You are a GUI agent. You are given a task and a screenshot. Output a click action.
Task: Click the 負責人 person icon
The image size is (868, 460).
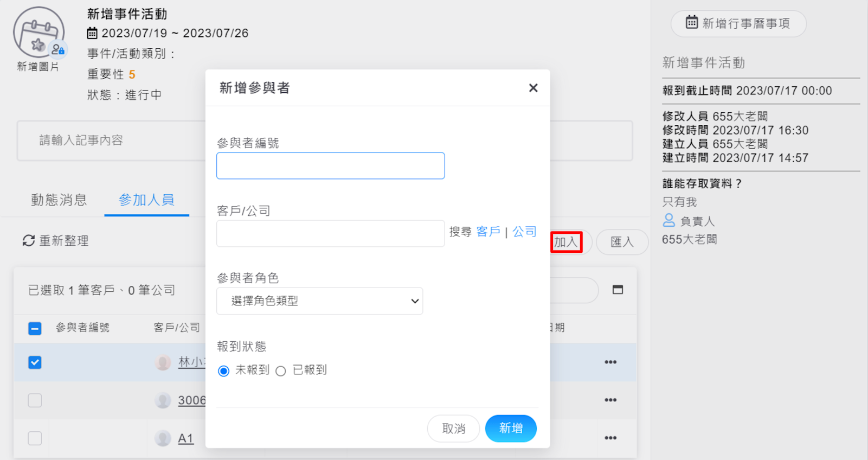[669, 220]
